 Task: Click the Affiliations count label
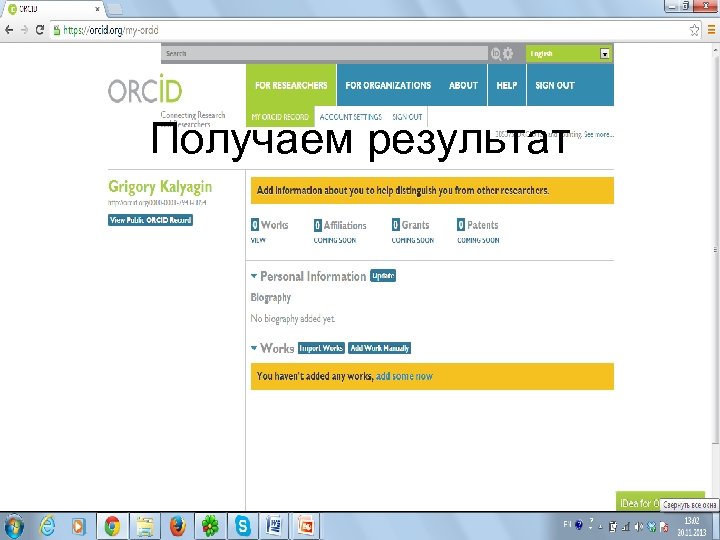point(340,225)
